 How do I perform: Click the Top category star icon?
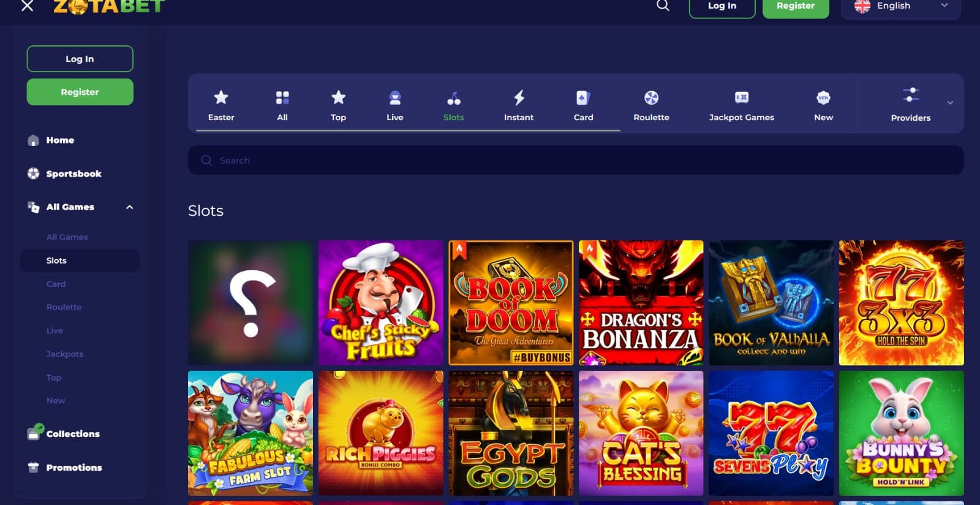pos(338,97)
